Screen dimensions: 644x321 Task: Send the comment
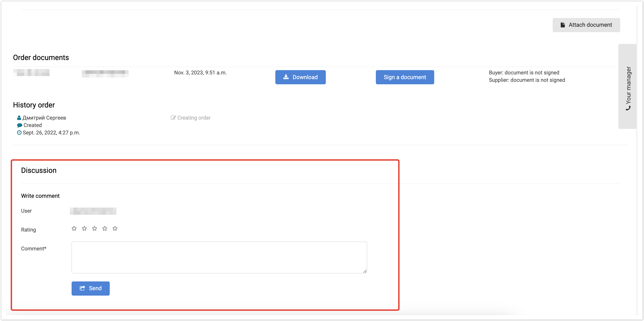(90, 288)
